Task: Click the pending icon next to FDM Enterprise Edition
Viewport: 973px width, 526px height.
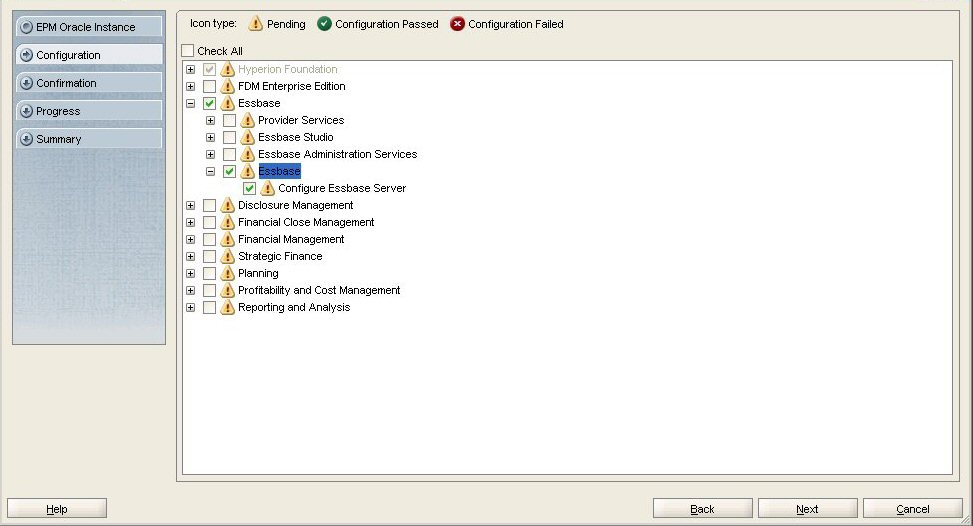Action: click(x=228, y=86)
